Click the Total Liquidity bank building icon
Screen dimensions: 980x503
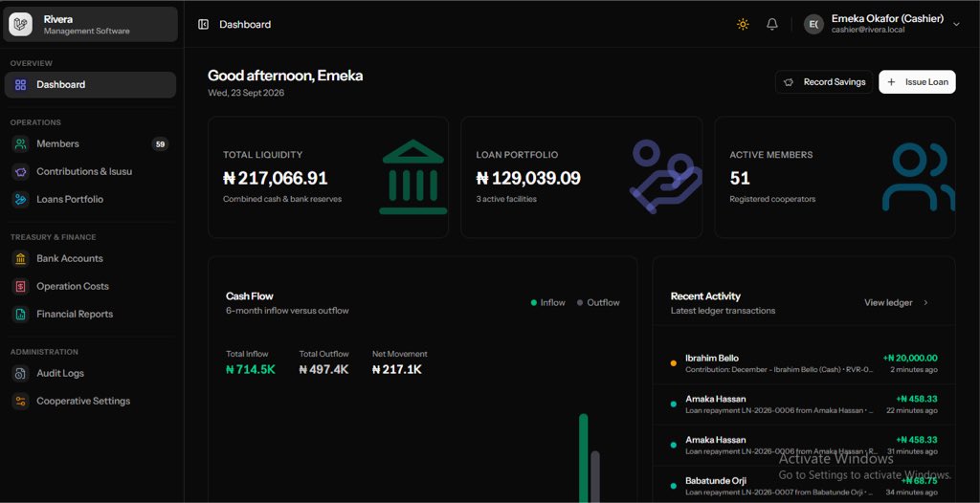412,178
